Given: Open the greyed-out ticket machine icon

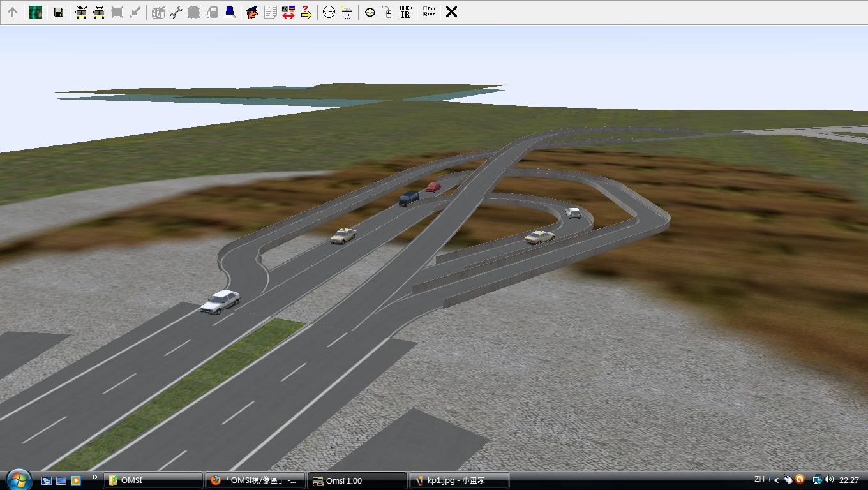Looking at the screenshot, I should [x=158, y=12].
